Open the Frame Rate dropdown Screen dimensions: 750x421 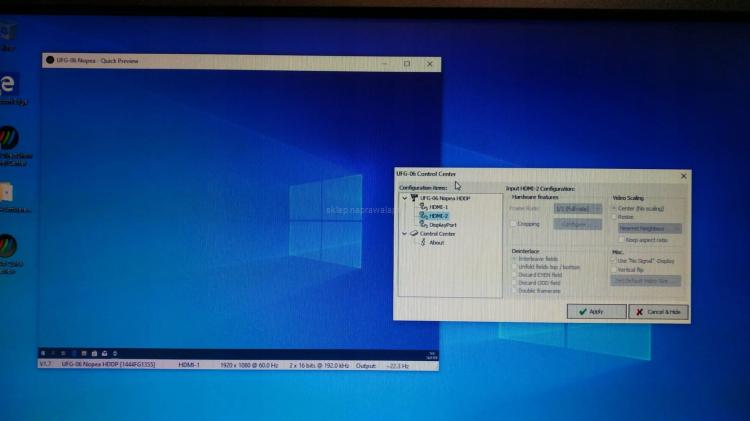tap(577, 209)
